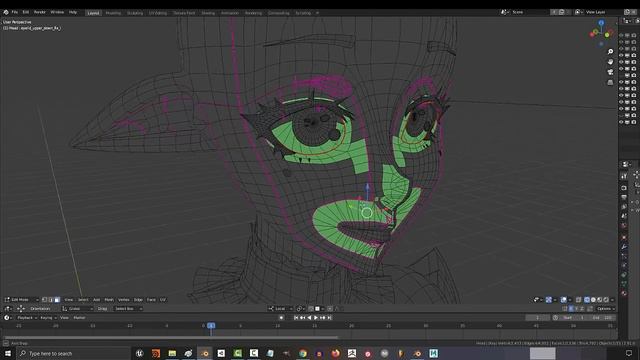The width and height of the screenshot is (640, 360).
Task: Open the Window menu
Action: click(x=57, y=12)
